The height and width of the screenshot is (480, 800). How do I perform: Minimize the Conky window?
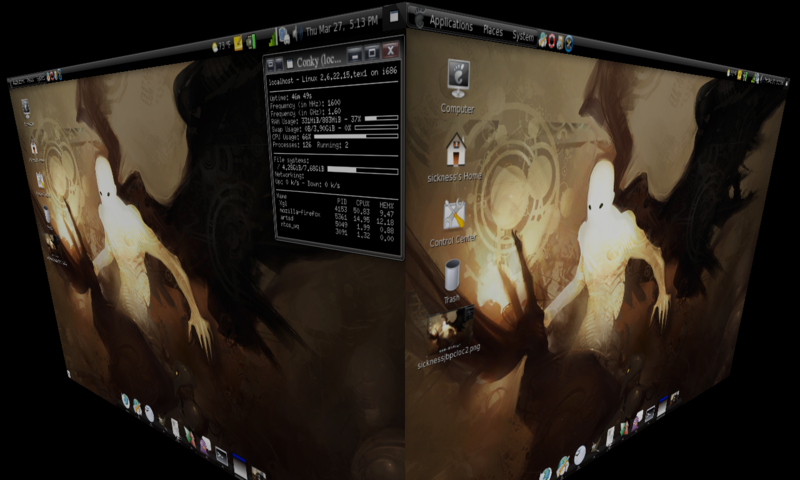point(355,54)
